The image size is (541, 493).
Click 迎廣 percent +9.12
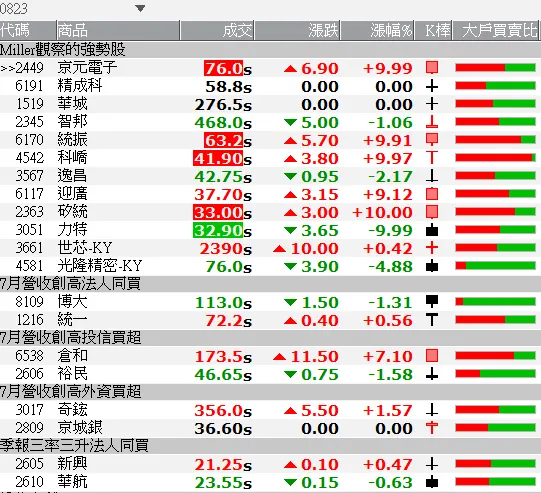pyautogui.click(x=388, y=195)
